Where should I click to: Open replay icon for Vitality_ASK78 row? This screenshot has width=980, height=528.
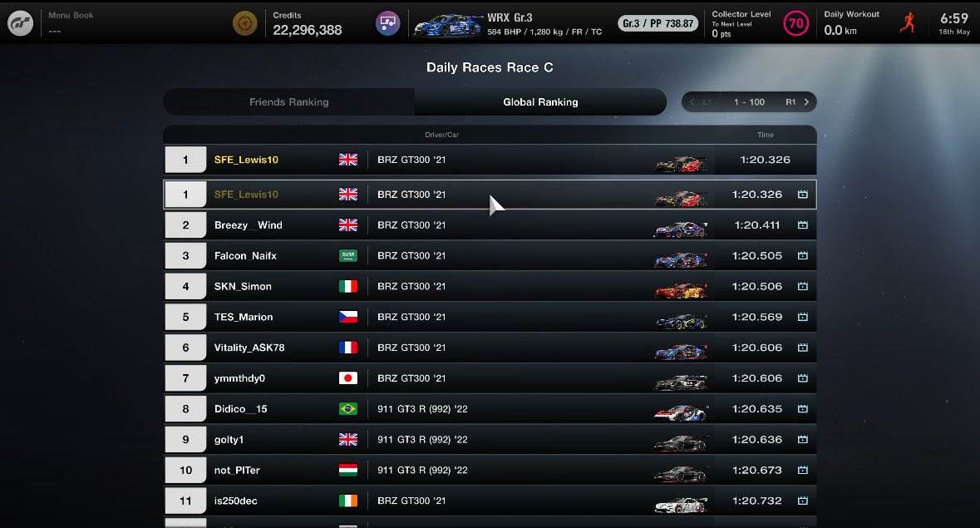coord(802,348)
